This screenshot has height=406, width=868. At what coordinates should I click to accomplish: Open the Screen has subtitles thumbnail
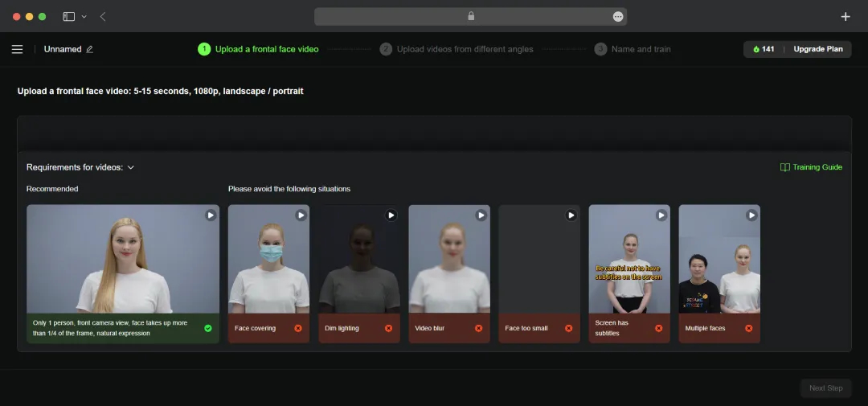(629, 259)
